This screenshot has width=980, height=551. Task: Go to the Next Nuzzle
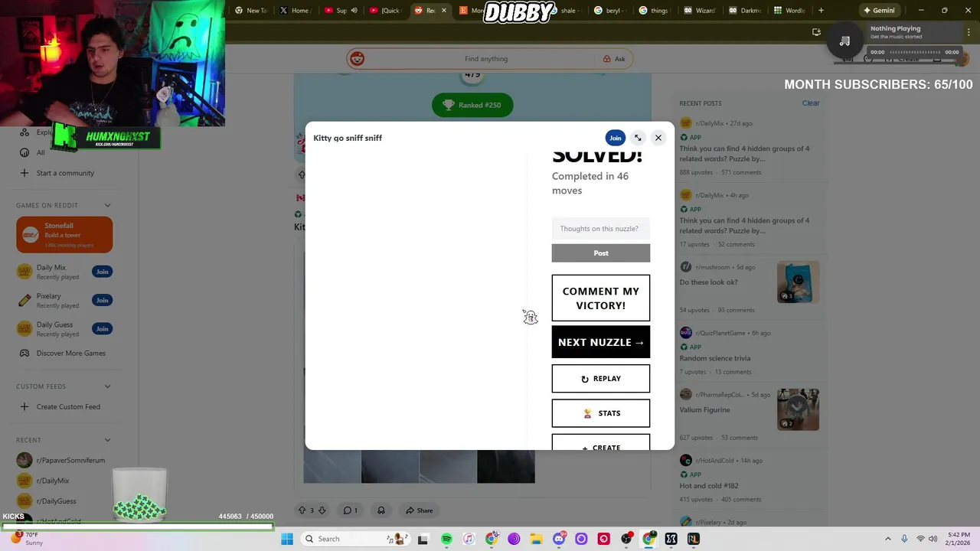(601, 342)
